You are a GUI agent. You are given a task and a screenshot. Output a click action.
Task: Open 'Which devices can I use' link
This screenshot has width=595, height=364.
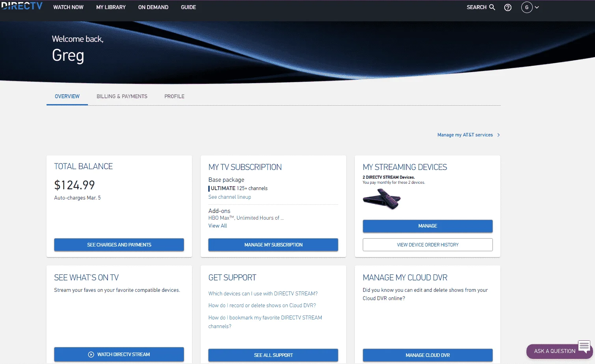coord(263,293)
